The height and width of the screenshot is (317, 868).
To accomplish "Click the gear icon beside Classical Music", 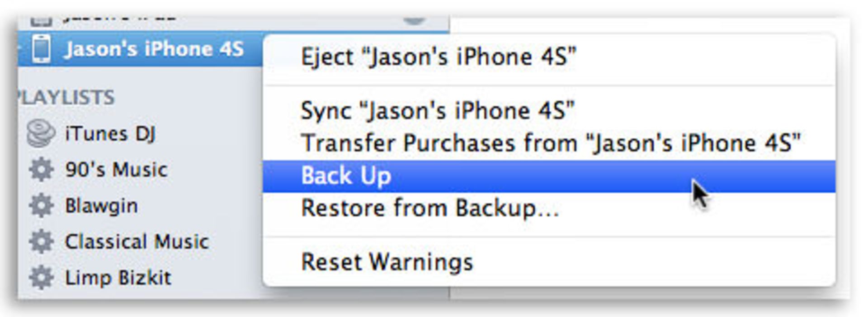I will 41,241.
